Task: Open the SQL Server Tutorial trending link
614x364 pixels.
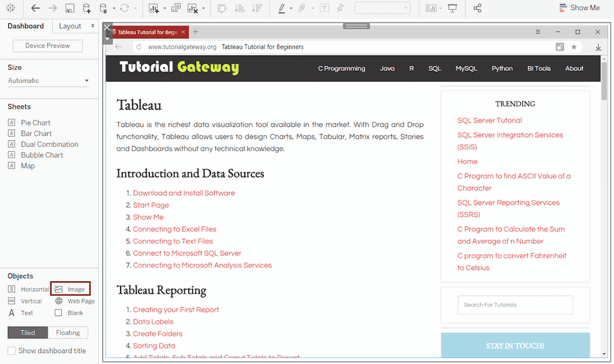Action: click(x=489, y=121)
